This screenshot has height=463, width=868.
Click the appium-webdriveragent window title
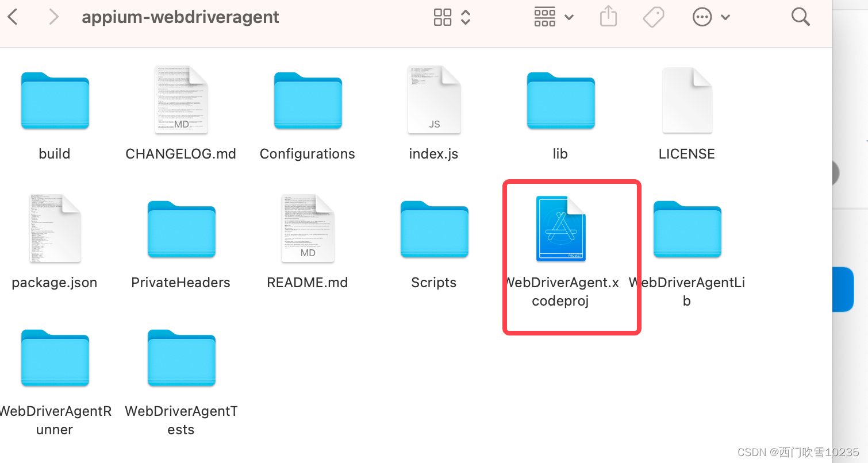[180, 17]
